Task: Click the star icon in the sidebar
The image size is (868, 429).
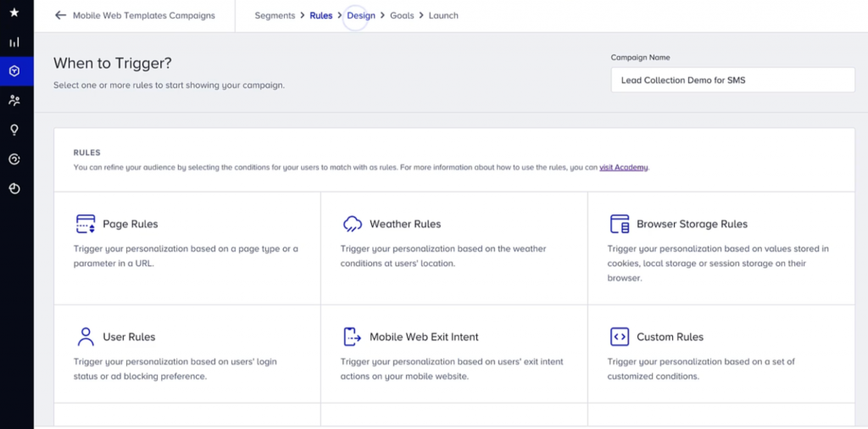Action: 14,13
